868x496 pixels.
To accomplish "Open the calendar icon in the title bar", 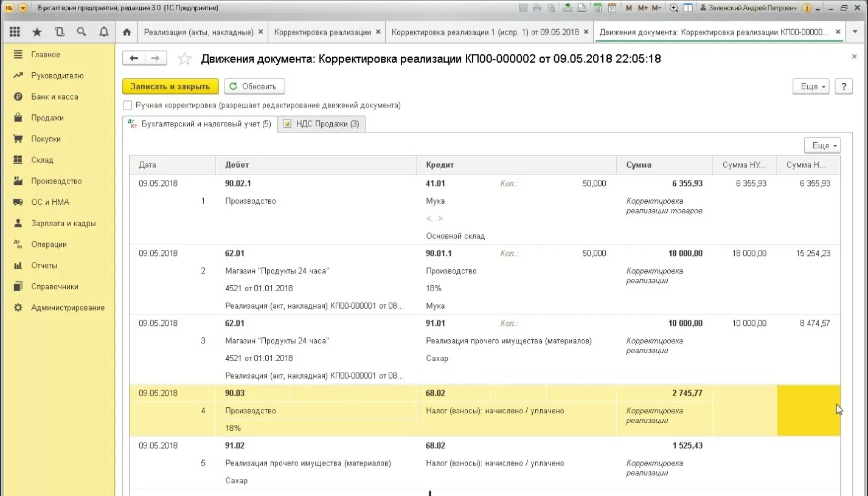I will pos(612,8).
